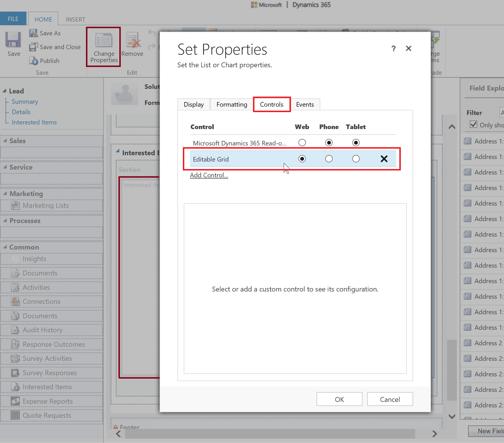Collapse the Marketing section

click(x=5, y=193)
